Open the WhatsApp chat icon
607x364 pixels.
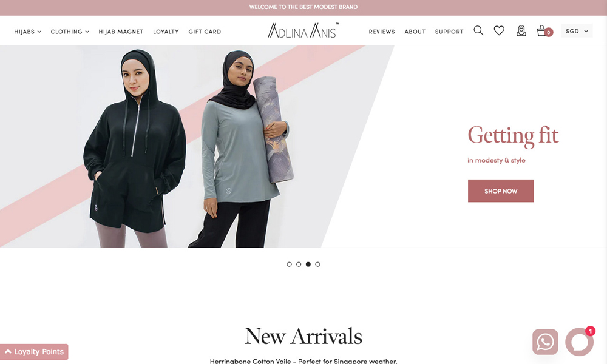click(545, 342)
